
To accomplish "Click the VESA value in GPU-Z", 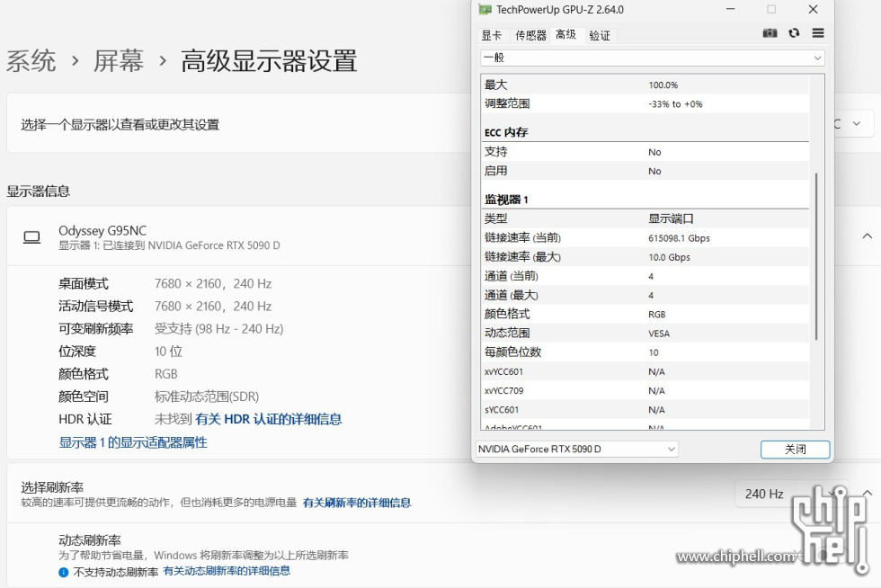I will [658, 334].
